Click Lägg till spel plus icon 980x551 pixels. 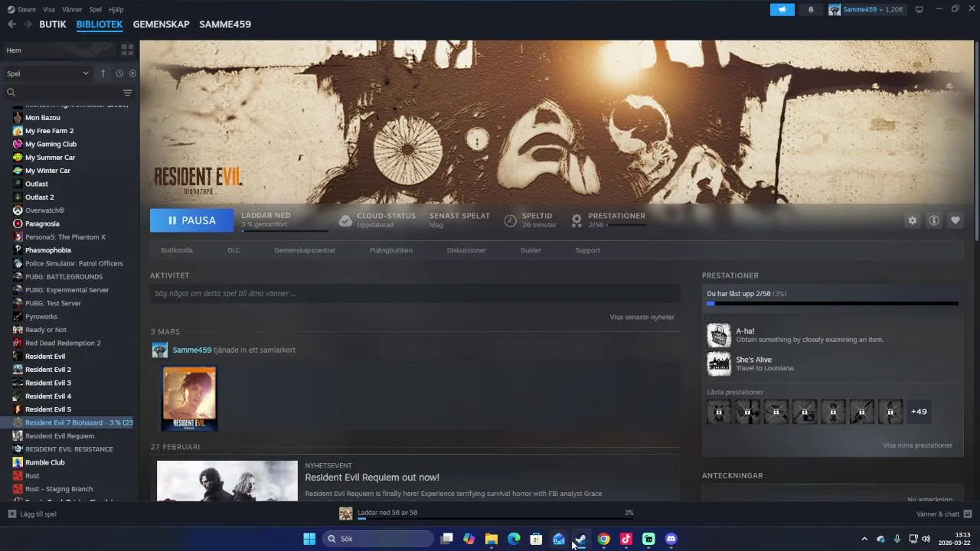coord(11,514)
